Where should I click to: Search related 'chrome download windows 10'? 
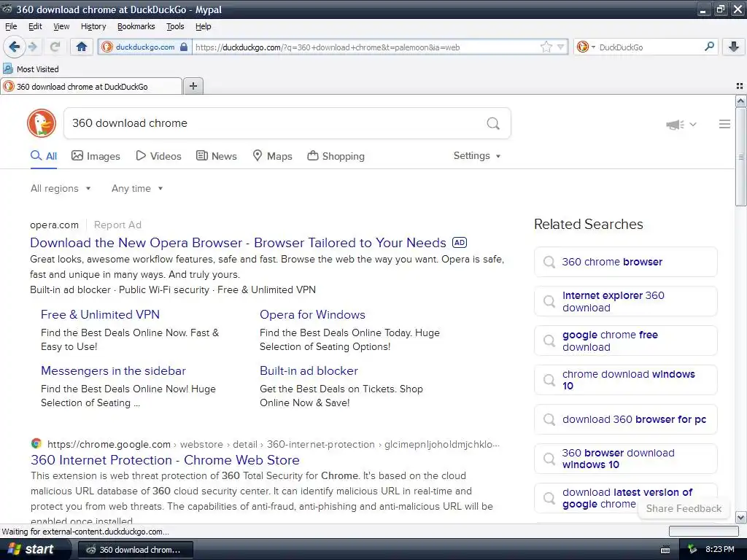pyautogui.click(x=625, y=380)
